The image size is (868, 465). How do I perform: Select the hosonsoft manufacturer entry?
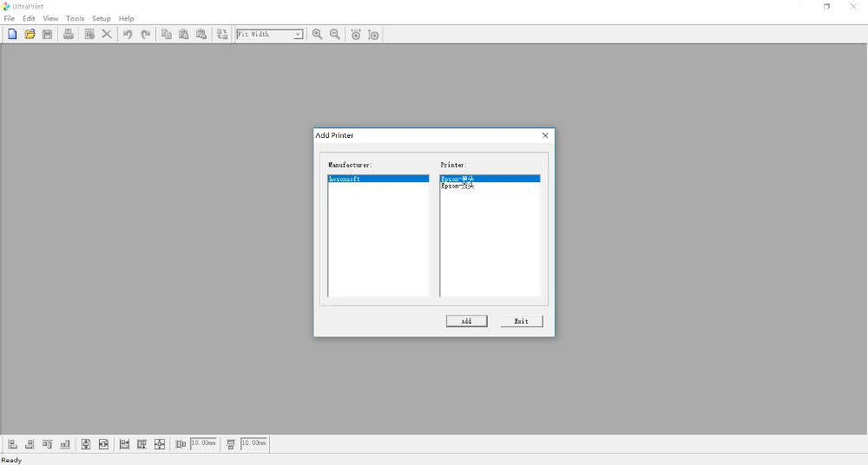[x=378, y=179]
